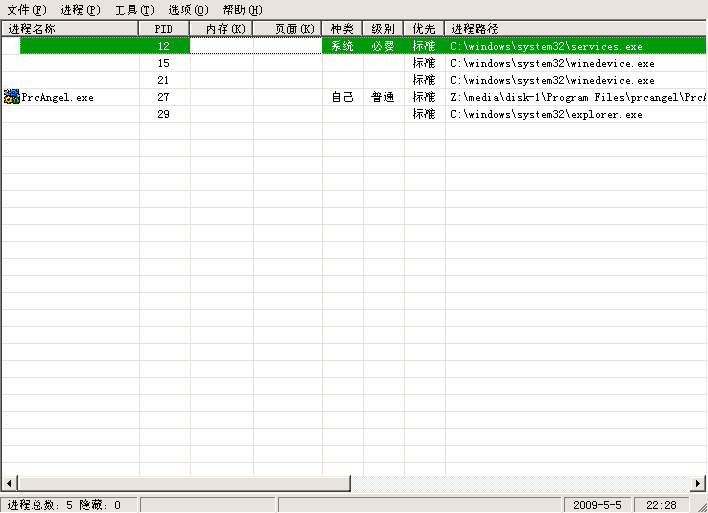Click winedevice.exe path in PID 21 row
The width and height of the screenshot is (708, 513).
[x=552, y=80]
